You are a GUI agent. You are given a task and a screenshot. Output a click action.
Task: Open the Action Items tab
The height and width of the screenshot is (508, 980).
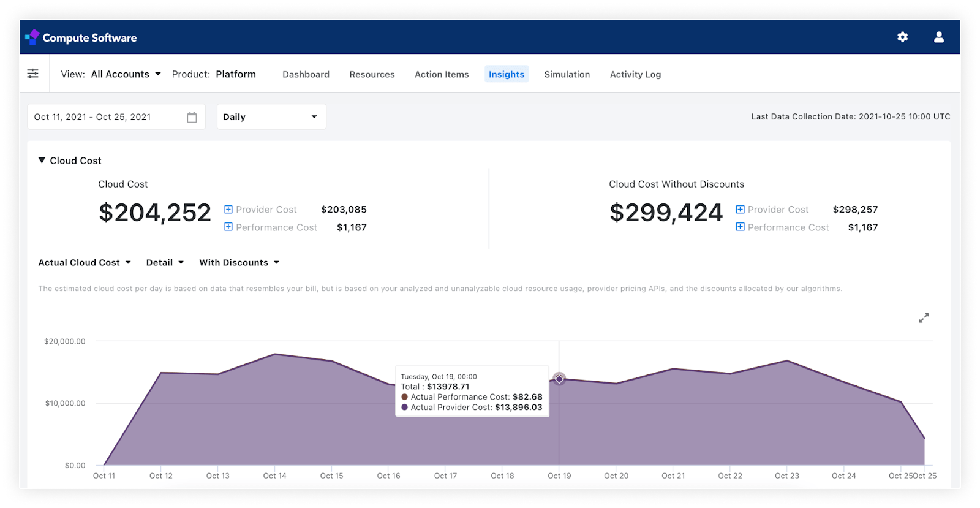tap(442, 74)
